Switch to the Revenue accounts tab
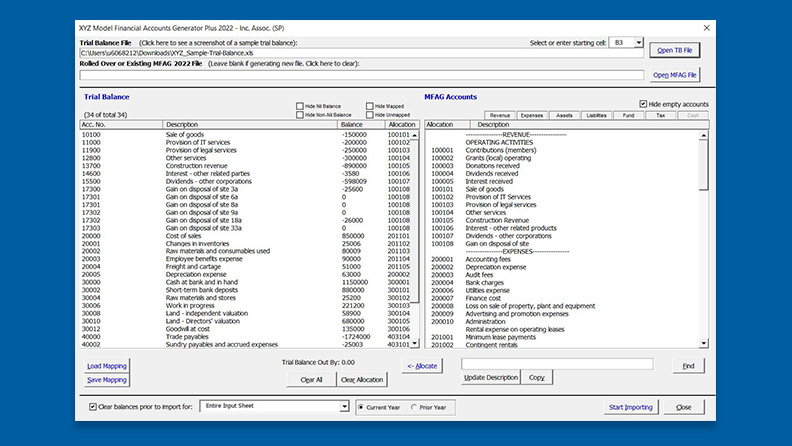 (500, 115)
